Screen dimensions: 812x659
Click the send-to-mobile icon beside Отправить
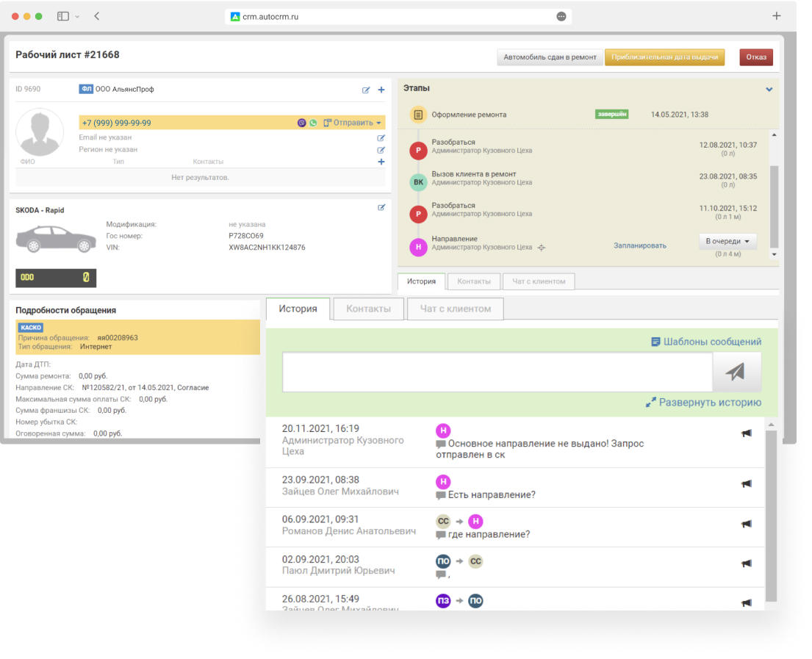[326, 123]
